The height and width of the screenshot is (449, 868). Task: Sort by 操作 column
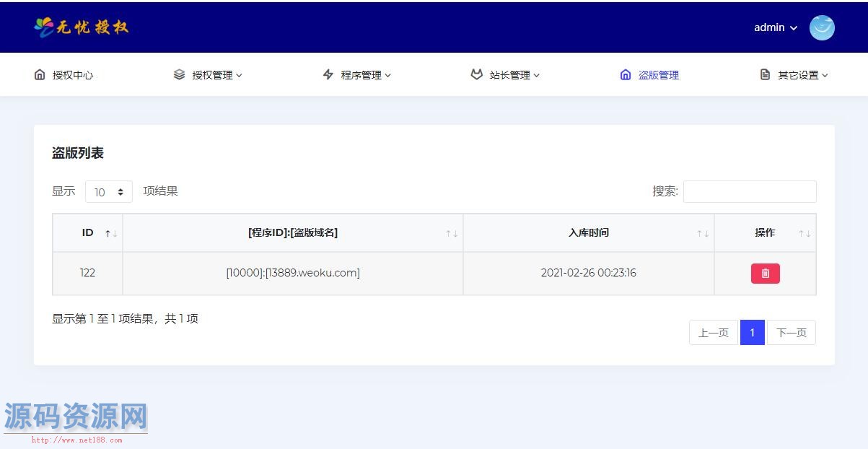(x=765, y=232)
